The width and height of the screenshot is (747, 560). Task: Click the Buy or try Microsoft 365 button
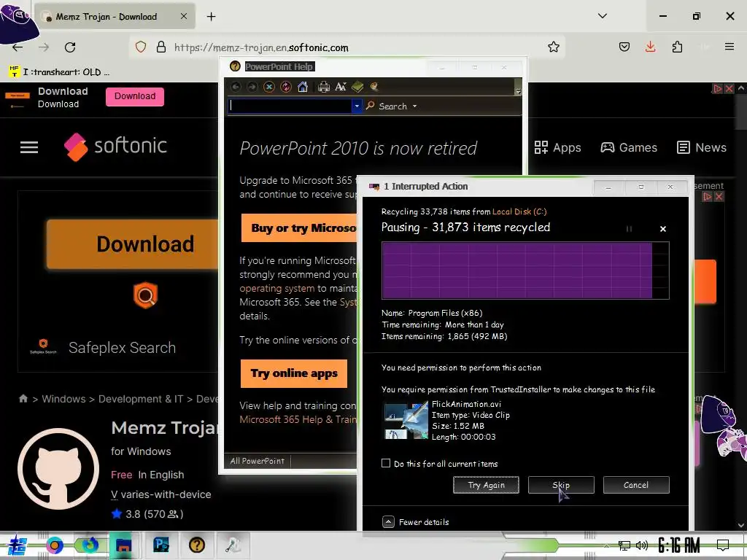click(299, 228)
